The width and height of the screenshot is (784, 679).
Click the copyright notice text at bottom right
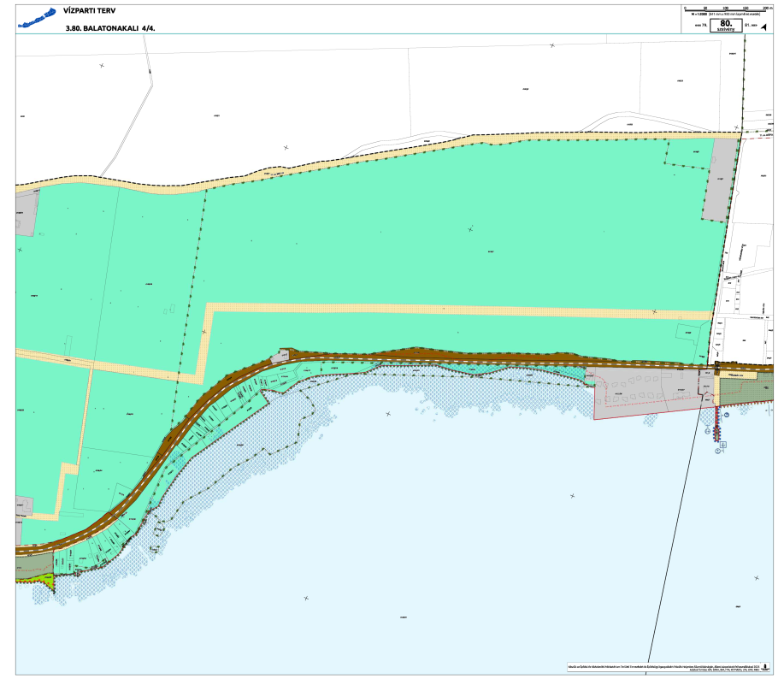click(x=658, y=667)
